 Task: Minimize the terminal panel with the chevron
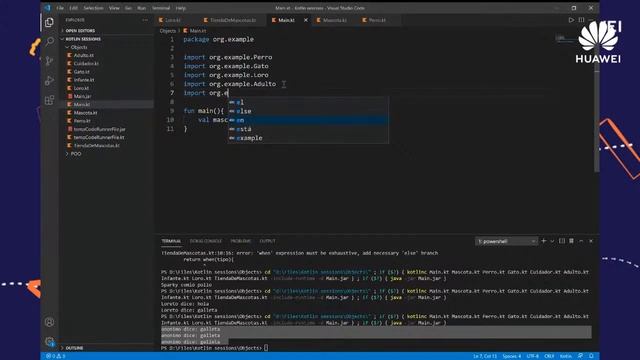[581, 241]
